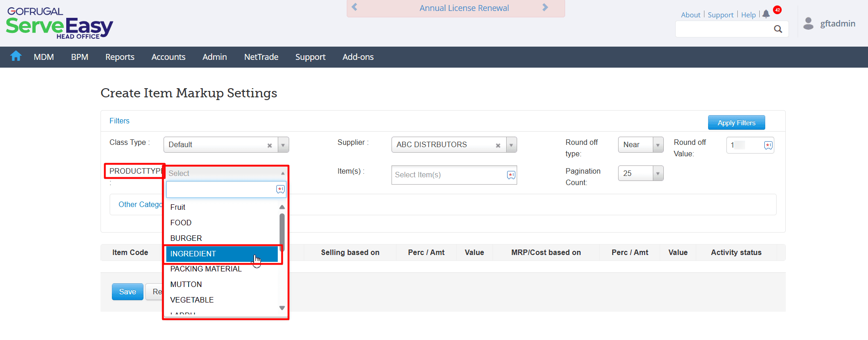This screenshot has height=340, width=868.
Task: Select FOOD from product type list
Action: tap(222, 223)
